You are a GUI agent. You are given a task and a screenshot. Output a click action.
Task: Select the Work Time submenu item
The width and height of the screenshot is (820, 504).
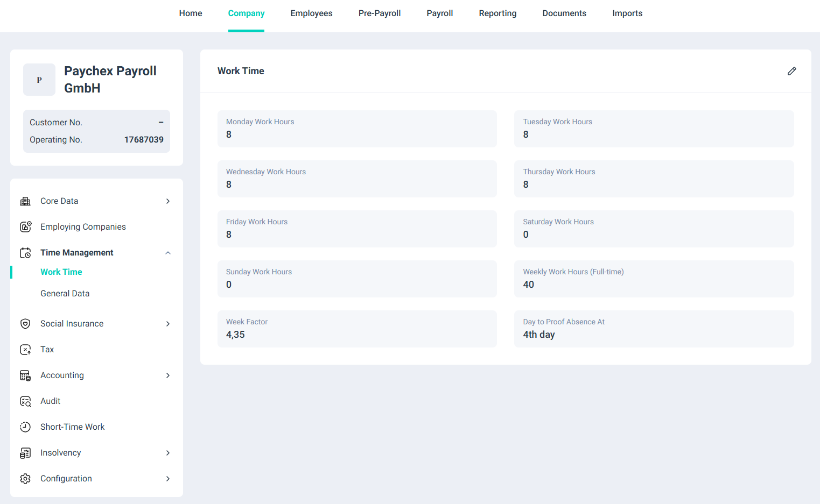(x=61, y=272)
